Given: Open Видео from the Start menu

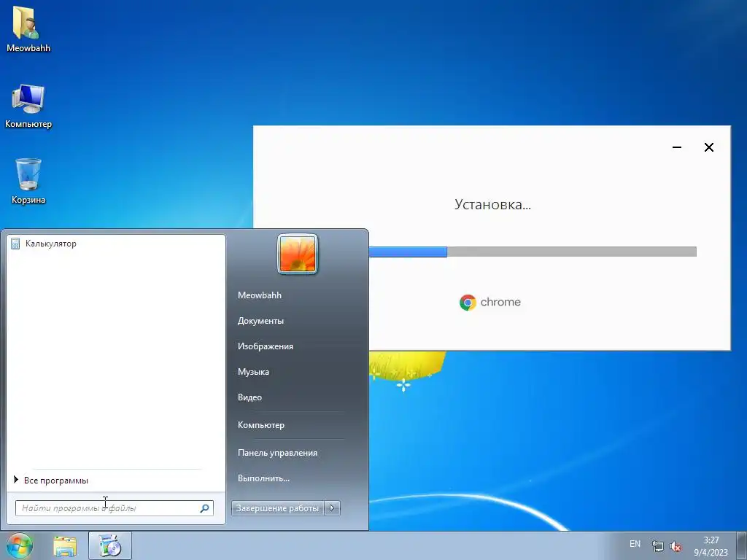Looking at the screenshot, I should pyautogui.click(x=249, y=397).
